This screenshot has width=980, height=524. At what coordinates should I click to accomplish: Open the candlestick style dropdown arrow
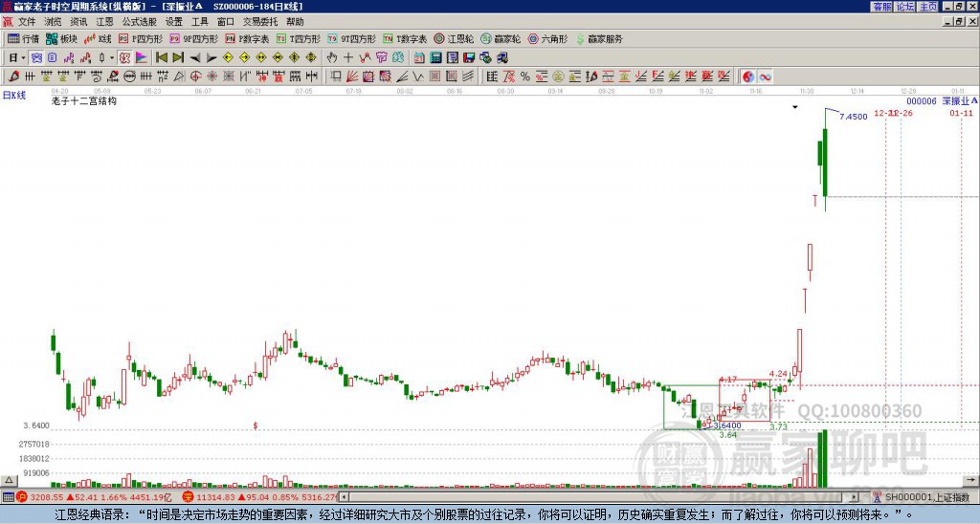[112, 57]
